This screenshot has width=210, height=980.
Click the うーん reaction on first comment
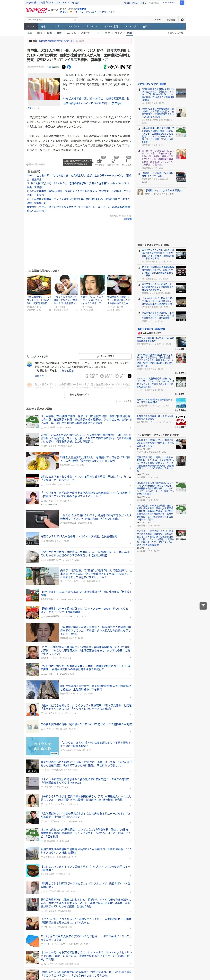(x=120, y=376)
